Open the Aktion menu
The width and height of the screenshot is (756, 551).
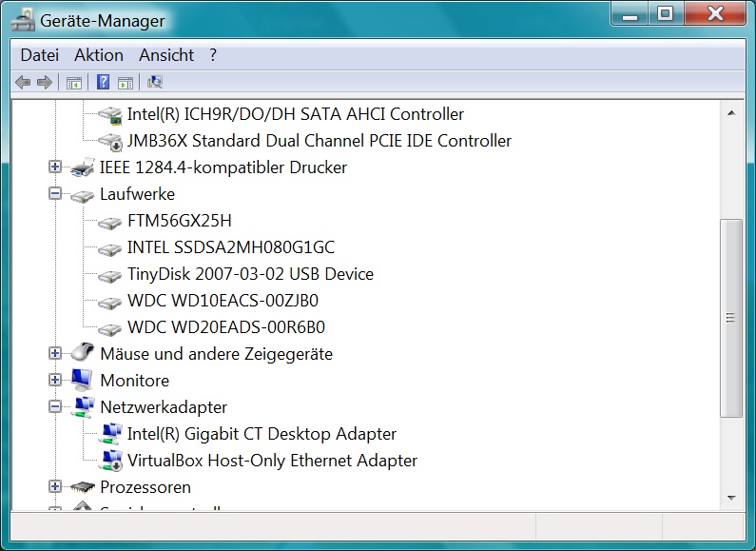click(99, 55)
